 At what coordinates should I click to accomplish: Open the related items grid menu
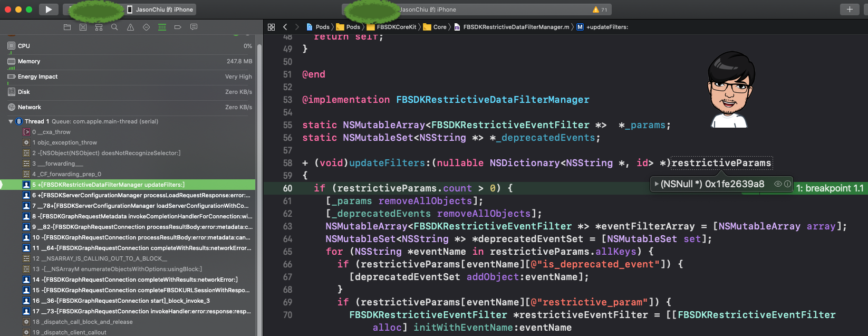point(271,27)
